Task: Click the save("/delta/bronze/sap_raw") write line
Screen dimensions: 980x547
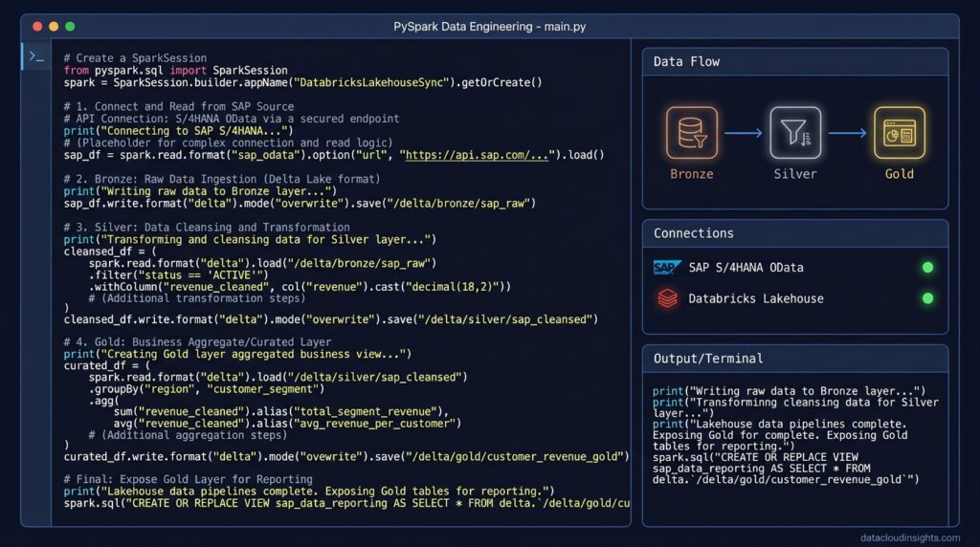Action: pyautogui.click(x=300, y=204)
